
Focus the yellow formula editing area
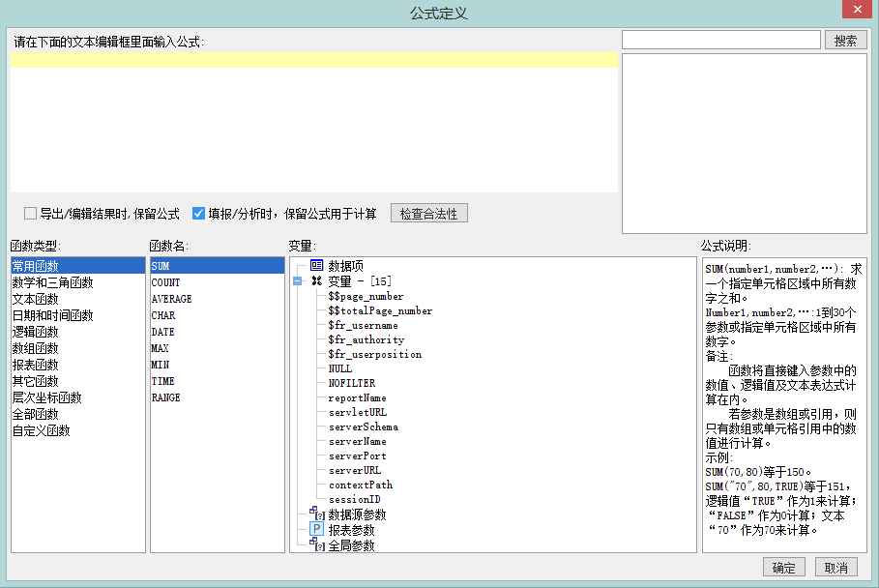pyautogui.click(x=314, y=60)
